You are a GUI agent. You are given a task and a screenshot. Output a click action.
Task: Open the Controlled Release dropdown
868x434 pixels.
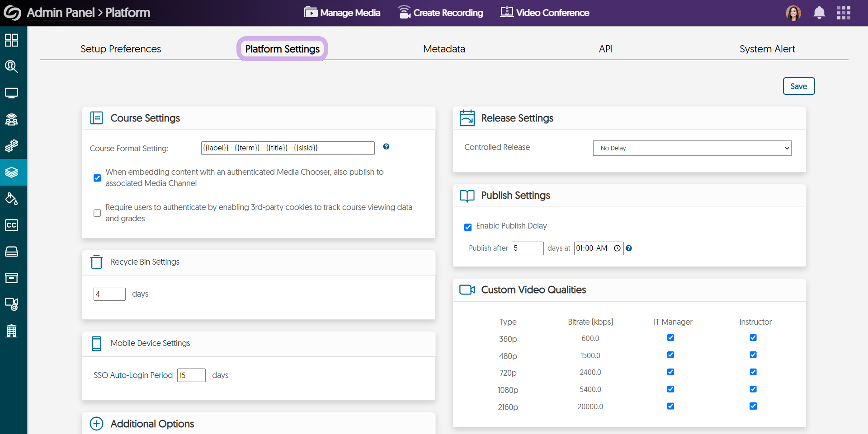(x=692, y=148)
